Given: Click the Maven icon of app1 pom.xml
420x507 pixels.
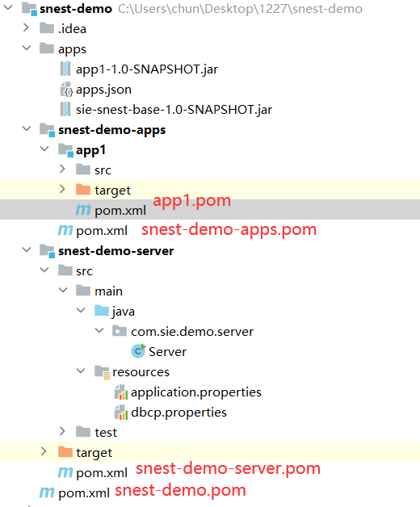Looking at the screenshot, I should (83, 210).
